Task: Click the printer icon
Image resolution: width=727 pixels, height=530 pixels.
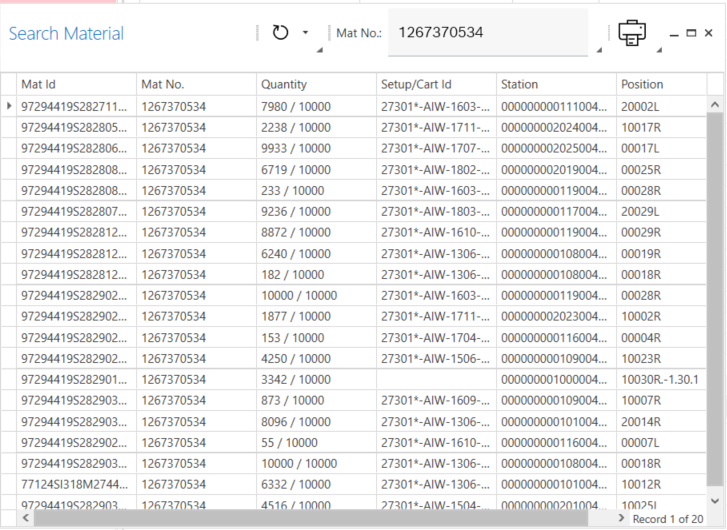Action: (x=632, y=33)
